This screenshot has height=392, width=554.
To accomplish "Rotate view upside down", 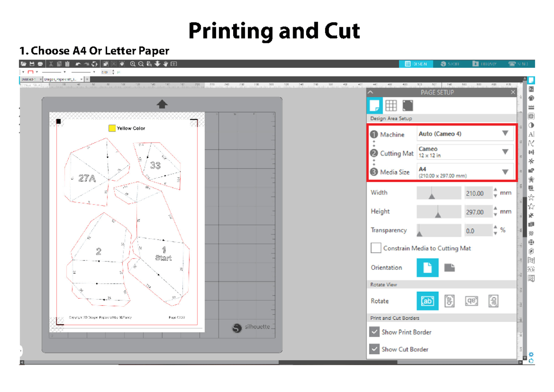I will click(x=472, y=301).
